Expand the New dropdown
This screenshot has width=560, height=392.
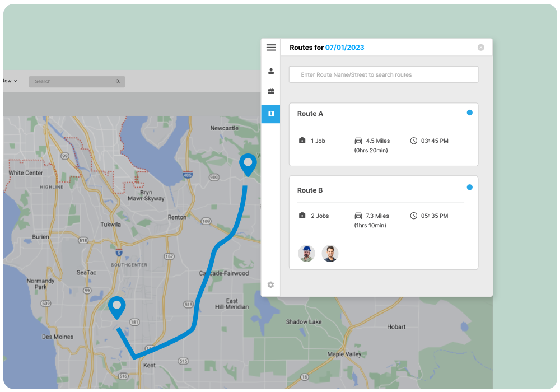coord(10,81)
